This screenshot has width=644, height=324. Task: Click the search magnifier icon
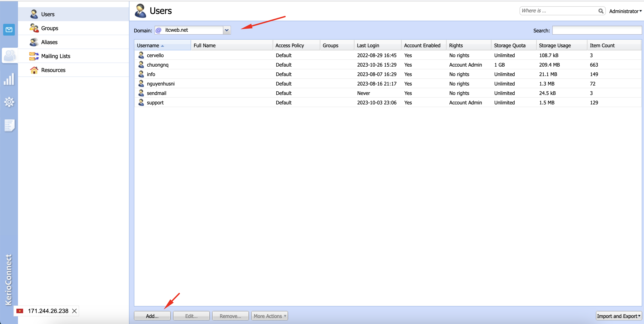[600, 11]
